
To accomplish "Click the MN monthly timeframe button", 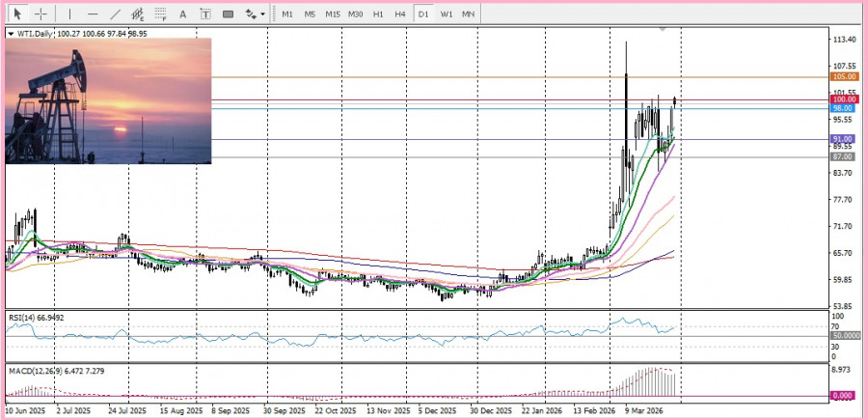I will click(x=469, y=14).
